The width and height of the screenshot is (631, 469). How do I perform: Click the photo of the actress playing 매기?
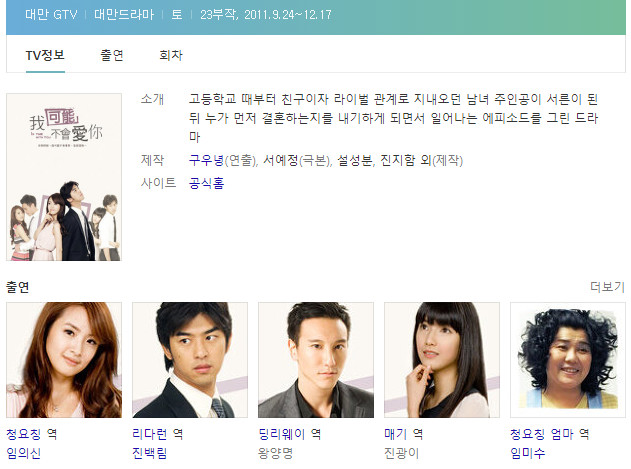pyautogui.click(x=442, y=360)
